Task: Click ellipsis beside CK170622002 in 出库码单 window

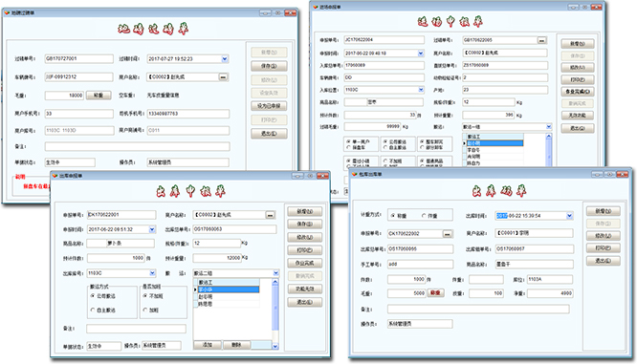Action: (447, 234)
